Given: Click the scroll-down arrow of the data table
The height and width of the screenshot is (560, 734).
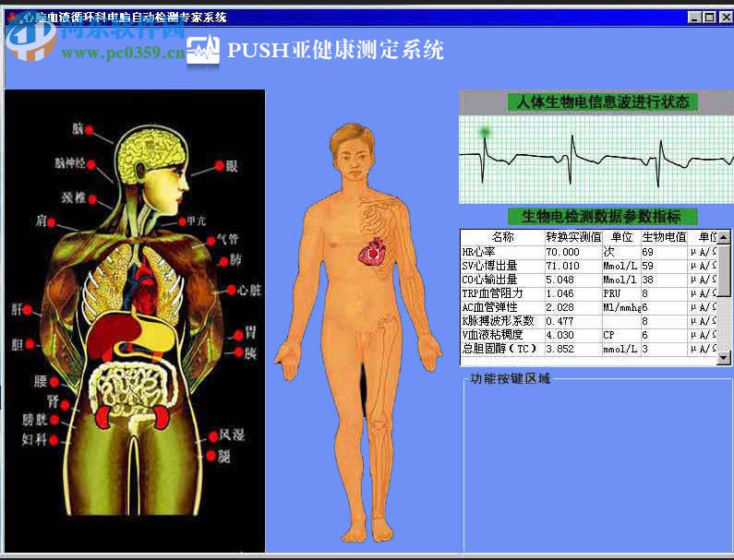Looking at the screenshot, I should coord(723,358).
